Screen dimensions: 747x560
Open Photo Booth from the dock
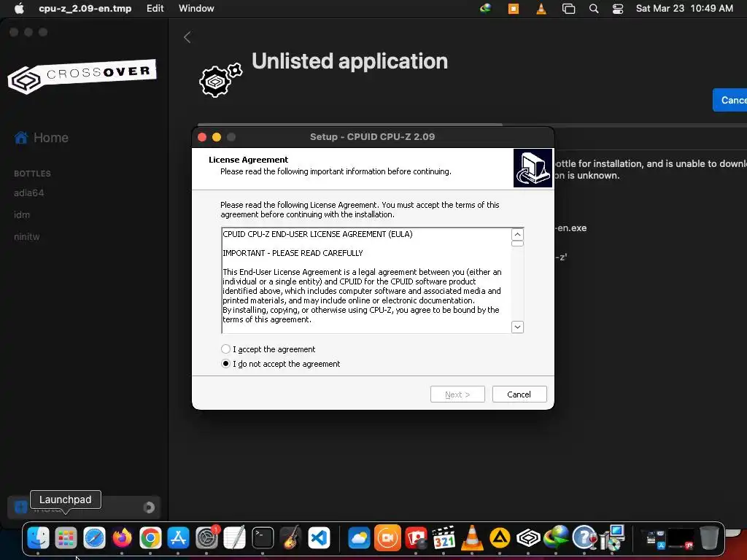pos(416,538)
